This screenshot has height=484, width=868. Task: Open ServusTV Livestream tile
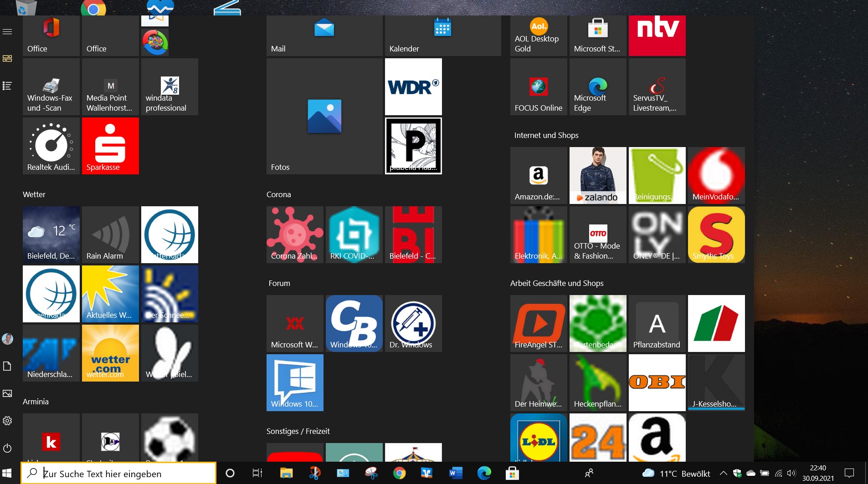(657, 87)
